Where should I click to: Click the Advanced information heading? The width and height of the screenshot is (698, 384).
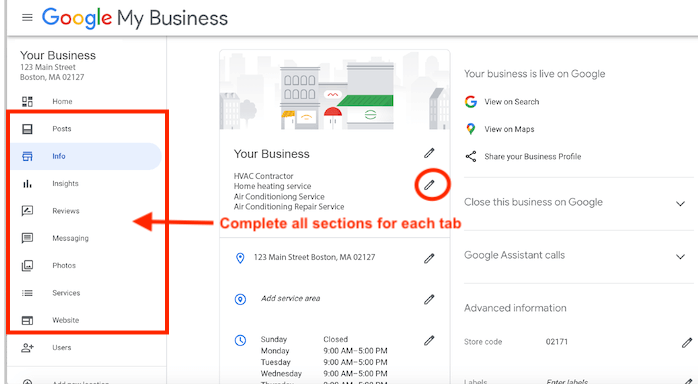tap(515, 308)
